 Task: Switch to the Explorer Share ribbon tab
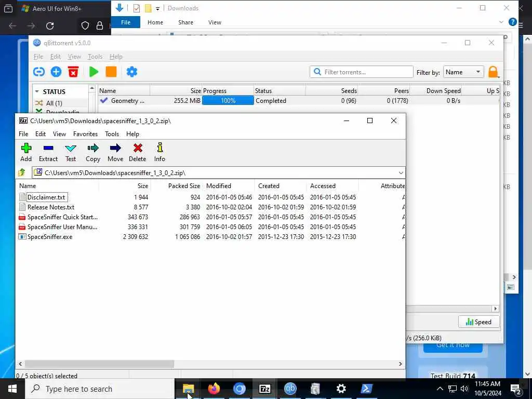(x=185, y=22)
